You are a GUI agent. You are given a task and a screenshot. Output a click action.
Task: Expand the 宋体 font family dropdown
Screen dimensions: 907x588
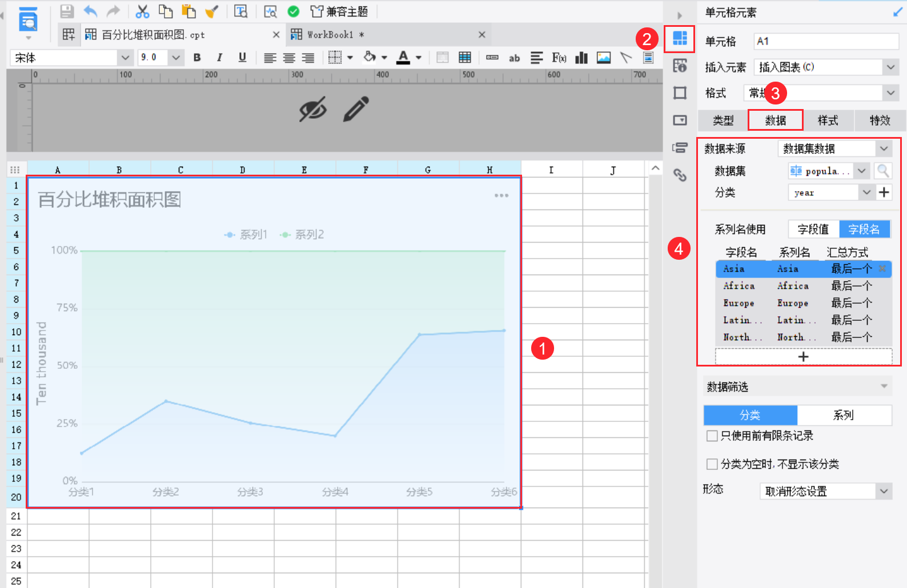125,58
